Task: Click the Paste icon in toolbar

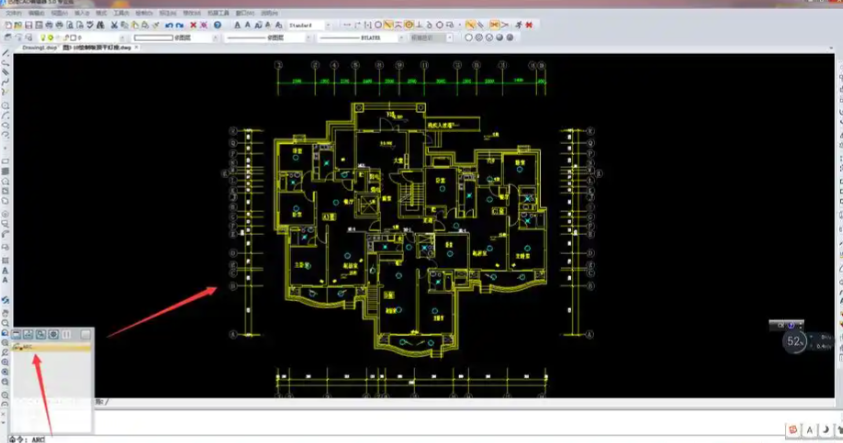Action: 134,25
